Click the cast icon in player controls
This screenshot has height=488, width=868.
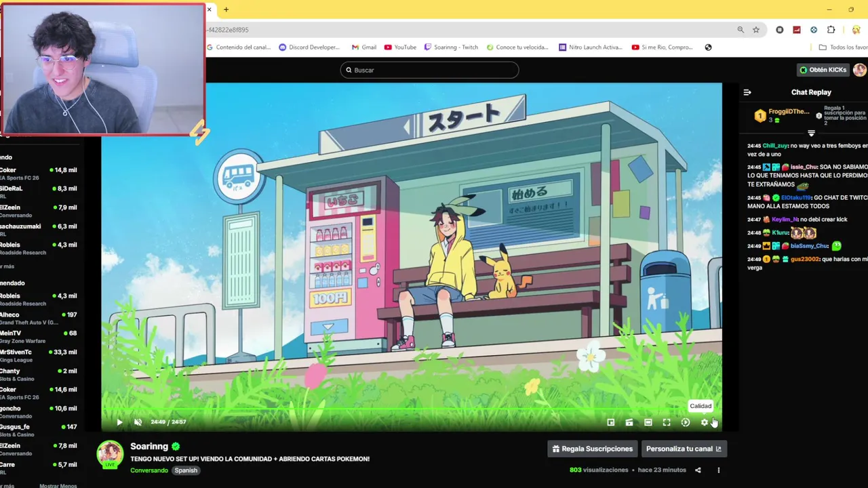coord(629,422)
